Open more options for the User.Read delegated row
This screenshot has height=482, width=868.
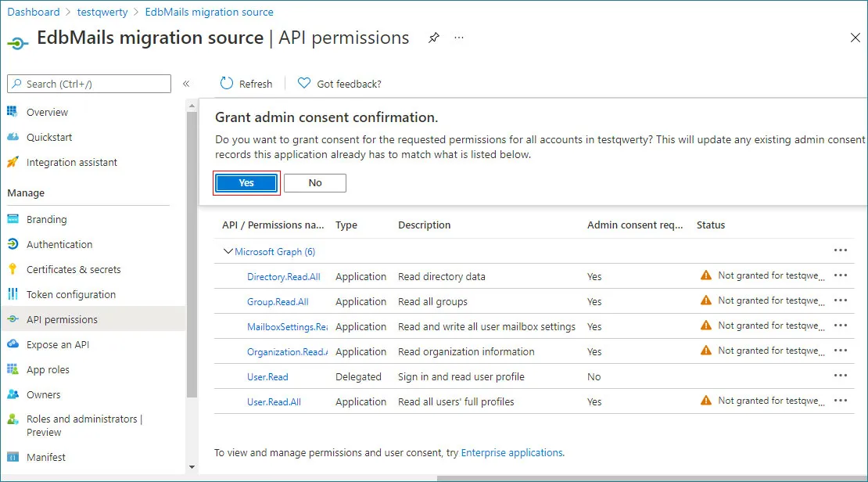[841, 375]
